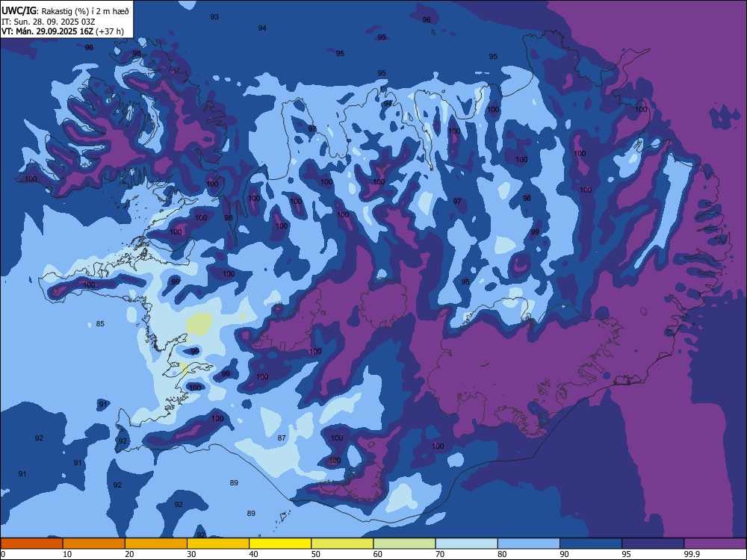Click the pale yellow 50–60 legend swatch
Image resolution: width=747 pixels, height=560 pixels.
click(x=342, y=544)
